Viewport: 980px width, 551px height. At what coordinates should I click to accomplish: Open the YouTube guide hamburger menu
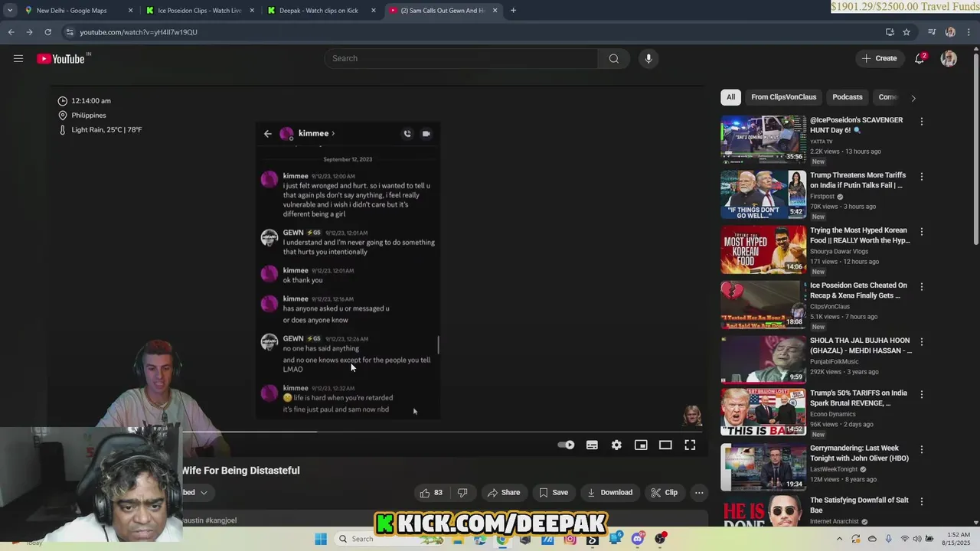[18, 58]
